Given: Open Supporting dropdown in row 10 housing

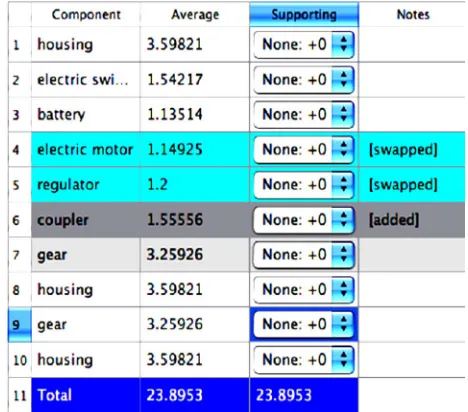Looking at the screenshot, I should click(x=303, y=360).
